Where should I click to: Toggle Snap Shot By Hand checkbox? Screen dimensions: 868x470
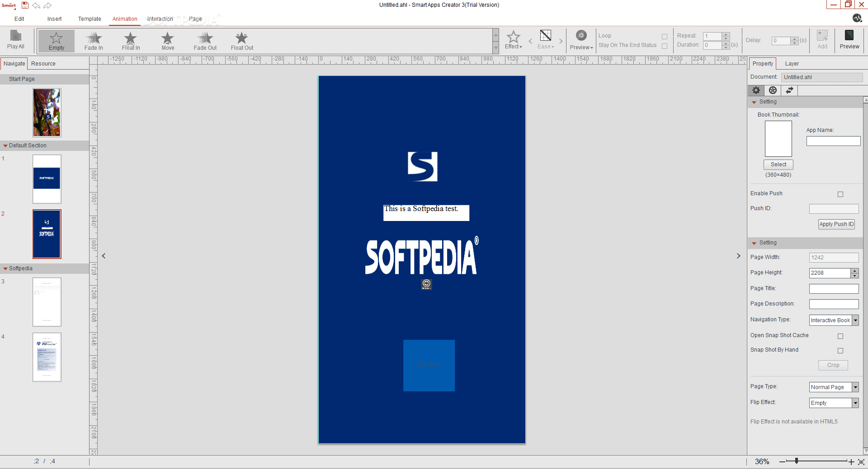[840, 351]
